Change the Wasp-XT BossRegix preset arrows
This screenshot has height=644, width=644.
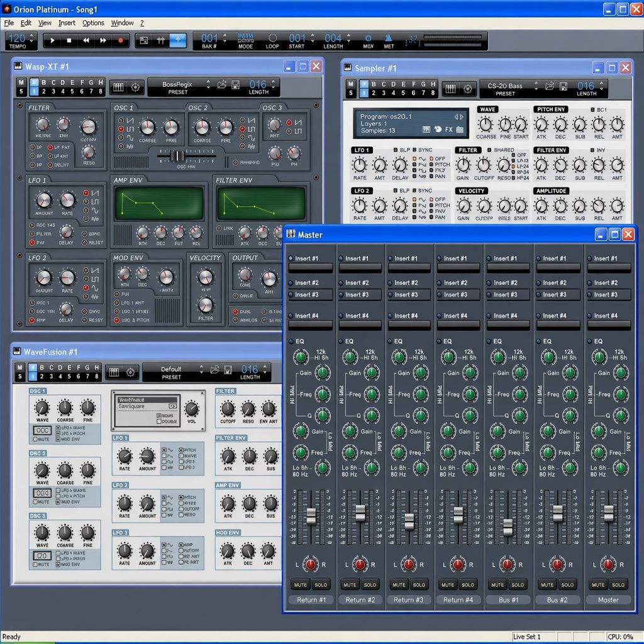point(208,84)
